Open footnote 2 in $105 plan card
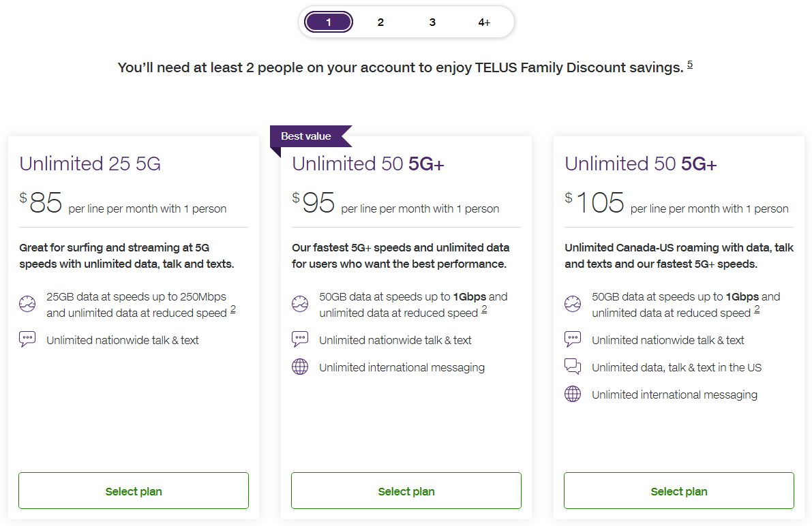This screenshot has height=526, width=812. (757, 310)
